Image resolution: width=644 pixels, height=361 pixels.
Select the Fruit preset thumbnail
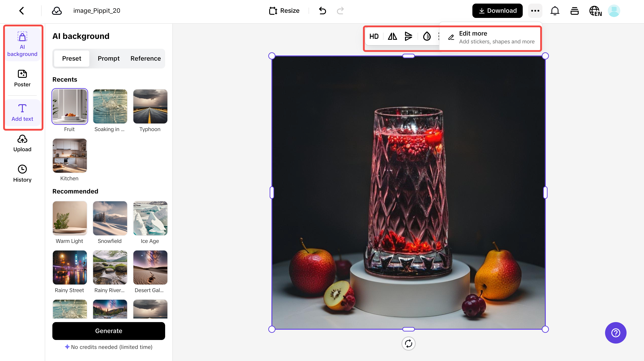coord(70,106)
